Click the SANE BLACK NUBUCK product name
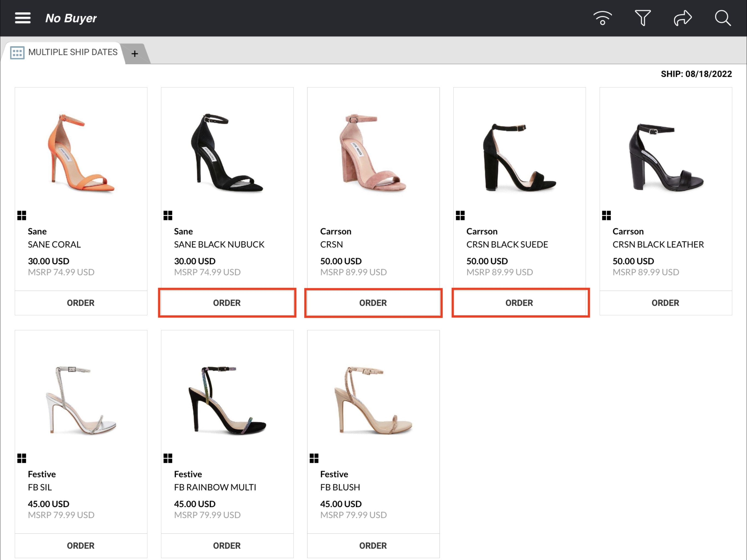This screenshot has height=560, width=747. pos(219,244)
